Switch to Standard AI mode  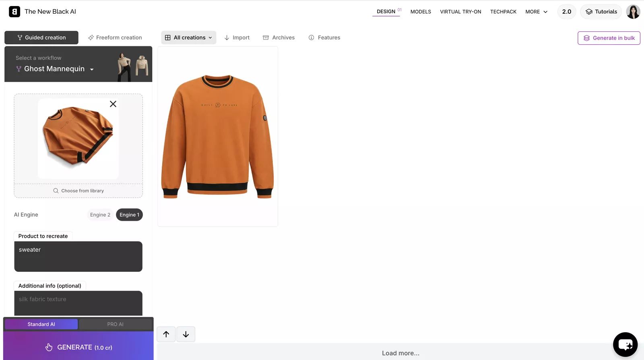(x=41, y=324)
